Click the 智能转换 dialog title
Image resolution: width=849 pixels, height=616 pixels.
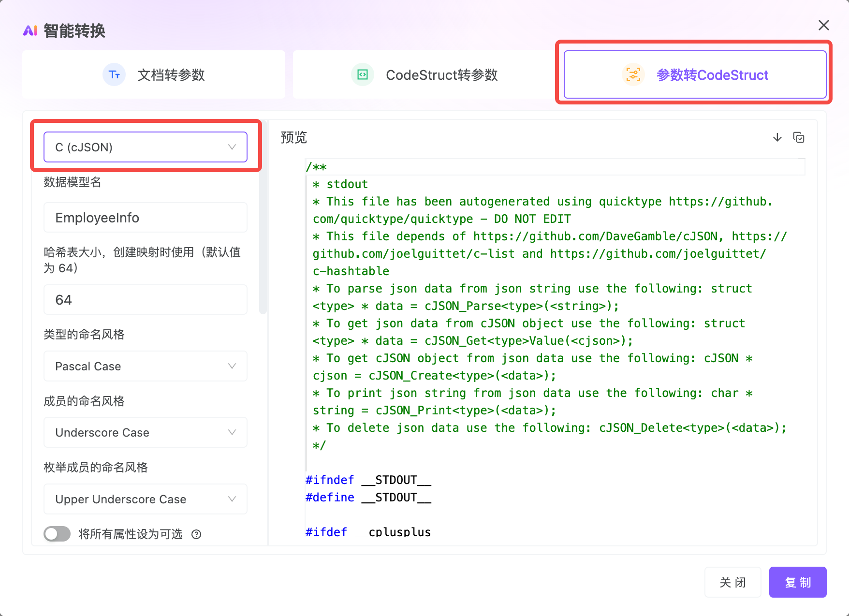(74, 31)
